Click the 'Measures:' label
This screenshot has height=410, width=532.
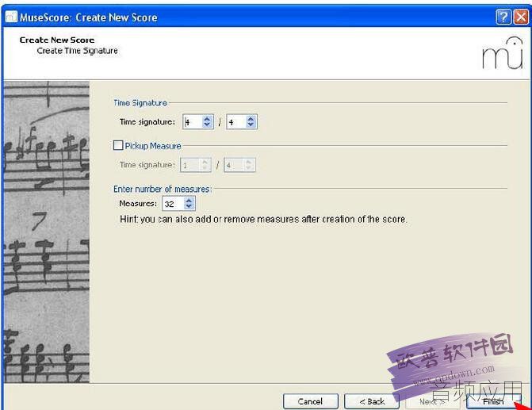point(138,204)
